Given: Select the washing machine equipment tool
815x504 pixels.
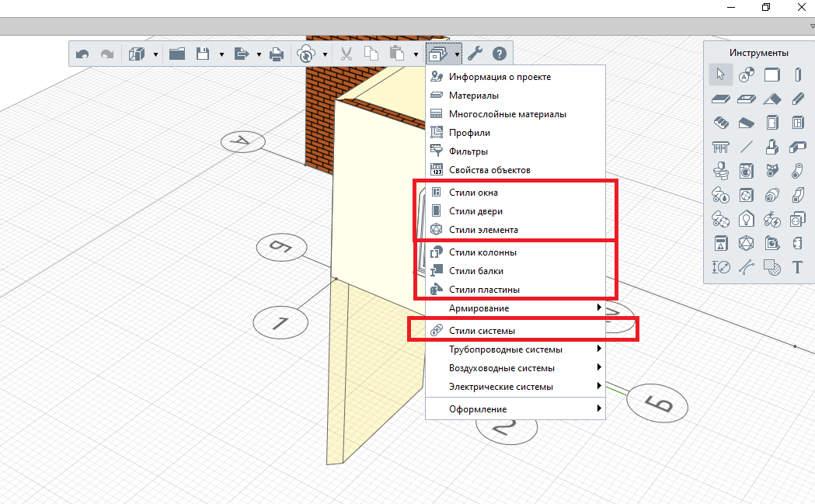Looking at the screenshot, I should pyautogui.click(x=747, y=171).
